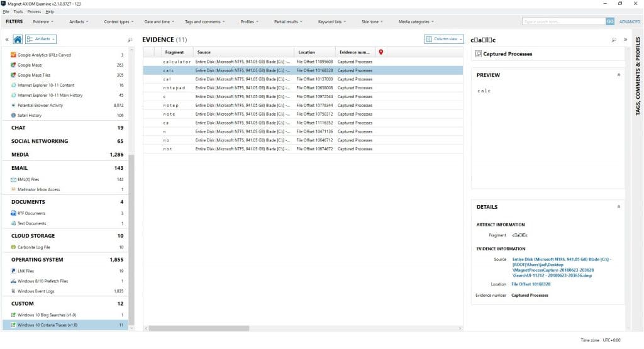The height and width of the screenshot is (349, 644).
Task: Open LNK Files icon
Action: click(x=13, y=271)
